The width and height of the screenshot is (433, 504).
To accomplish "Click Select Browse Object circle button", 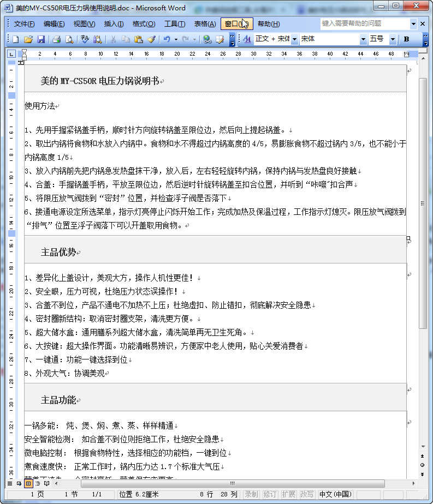I will point(423,465).
